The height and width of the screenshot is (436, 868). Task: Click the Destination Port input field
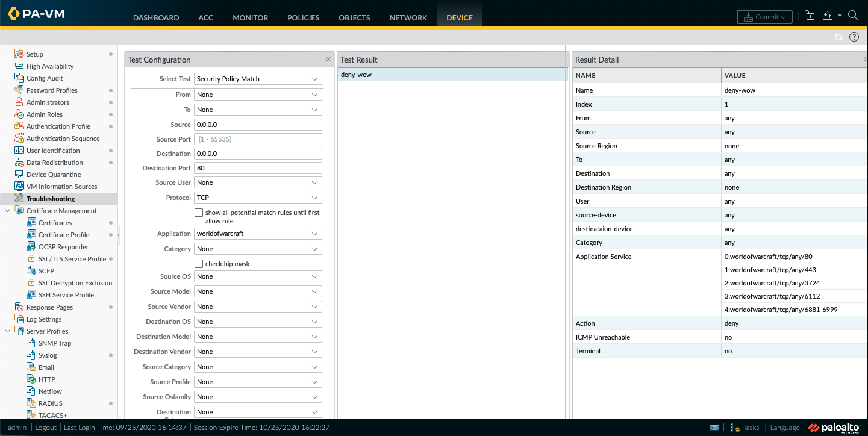[258, 168]
